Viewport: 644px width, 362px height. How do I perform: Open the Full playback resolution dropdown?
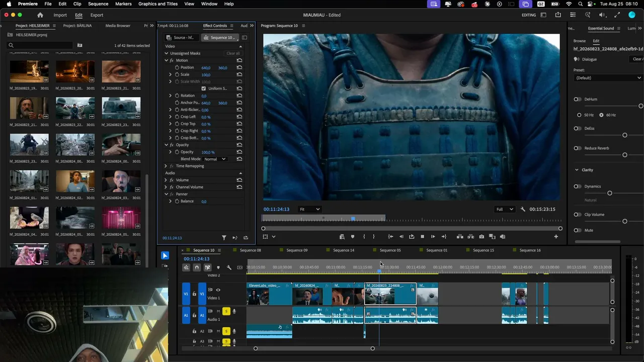(x=505, y=209)
